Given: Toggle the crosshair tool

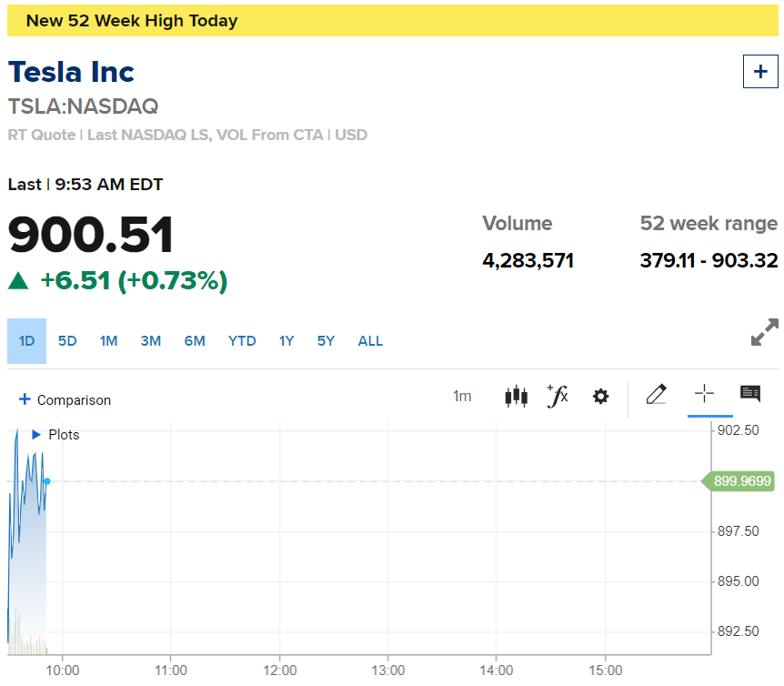Looking at the screenshot, I should click(704, 394).
